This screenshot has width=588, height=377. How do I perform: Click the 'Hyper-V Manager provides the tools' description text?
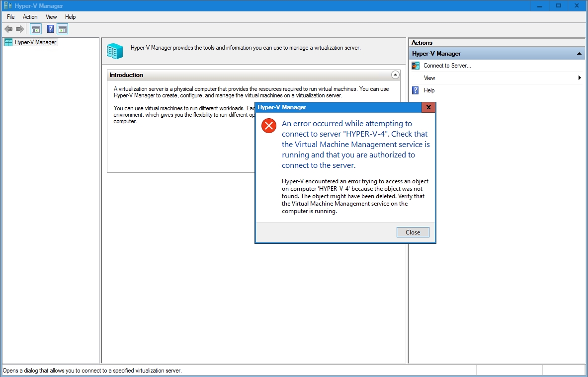[246, 48]
